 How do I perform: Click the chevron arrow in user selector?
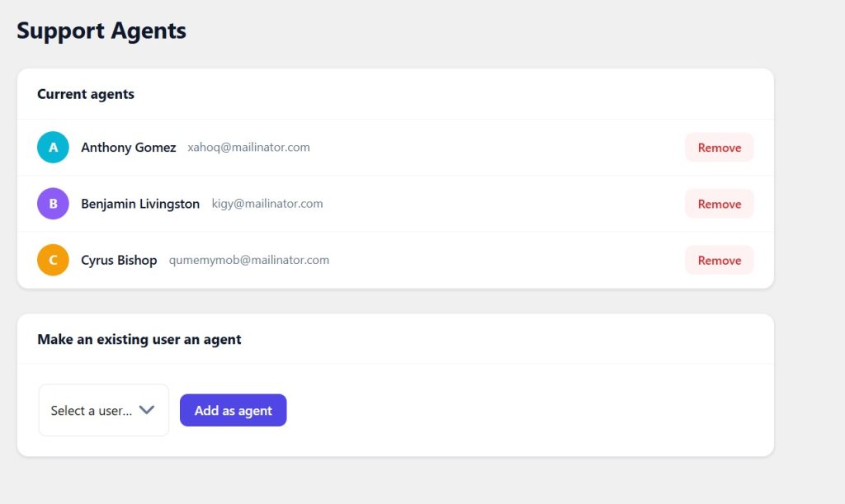147,410
